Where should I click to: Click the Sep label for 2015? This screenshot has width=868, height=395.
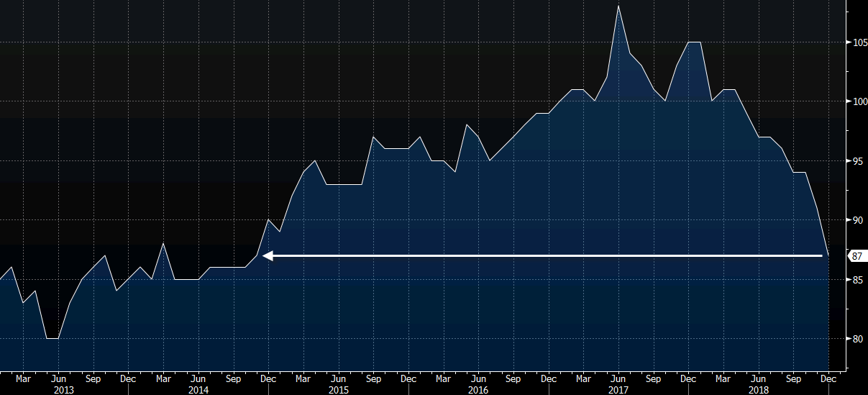click(x=374, y=378)
